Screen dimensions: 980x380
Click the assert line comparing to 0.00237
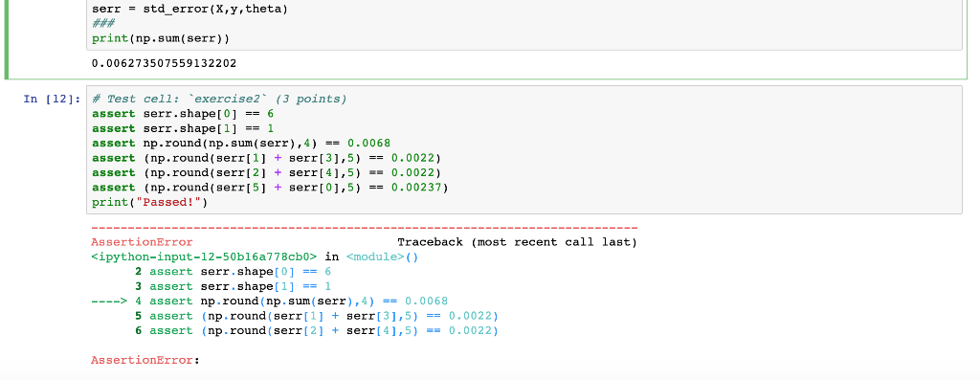point(270,187)
